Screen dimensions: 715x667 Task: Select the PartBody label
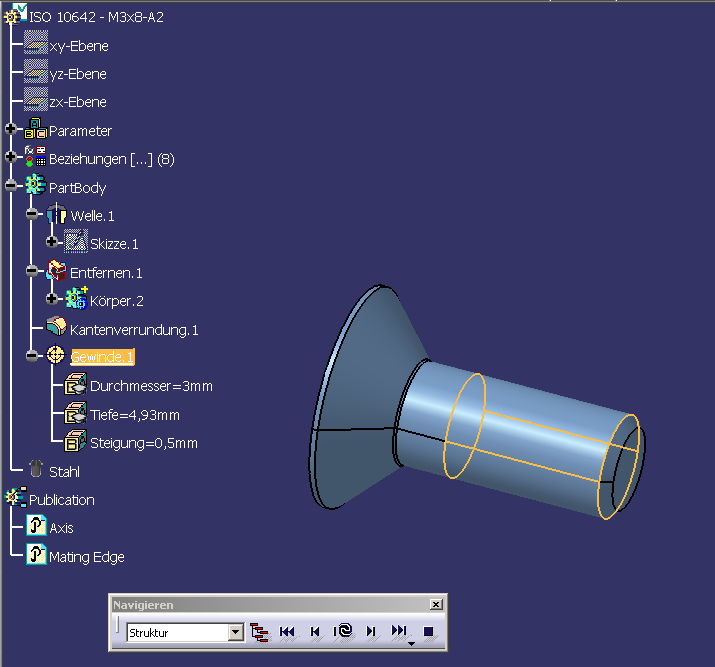point(78,188)
